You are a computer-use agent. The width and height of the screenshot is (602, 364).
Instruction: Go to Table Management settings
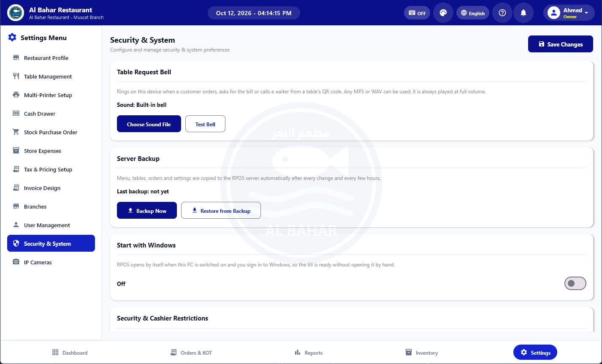51,76
